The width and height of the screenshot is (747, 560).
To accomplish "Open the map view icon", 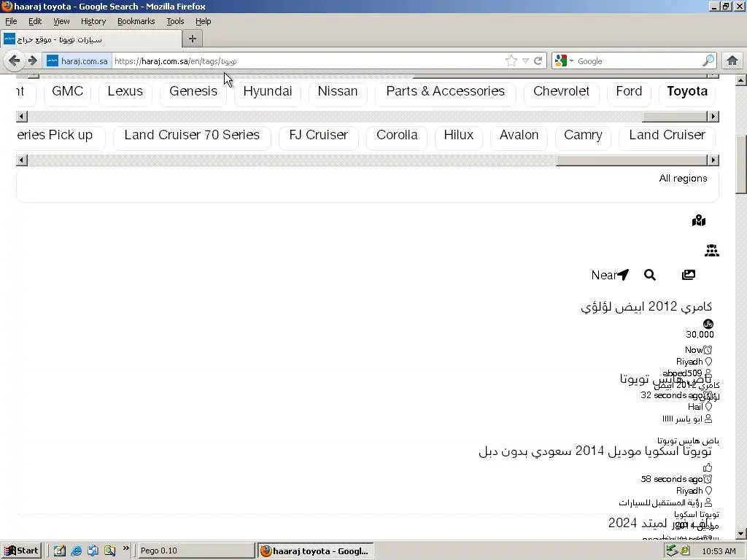I will click(698, 220).
